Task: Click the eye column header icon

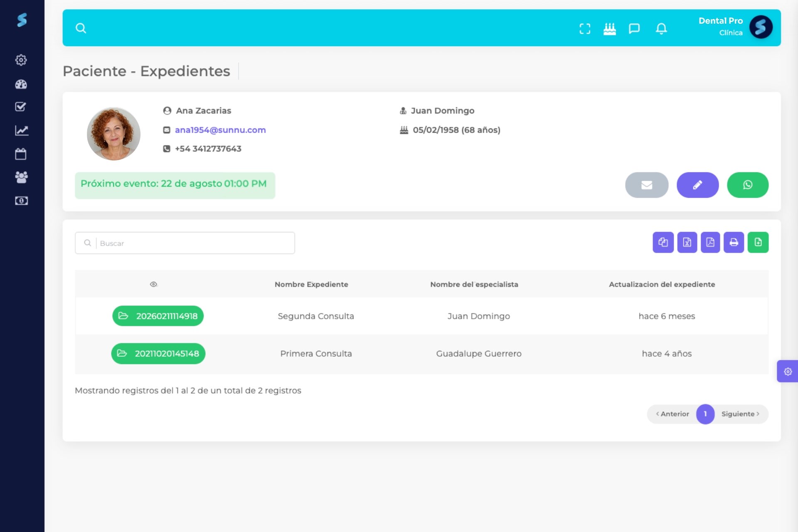Action: [x=153, y=284]
